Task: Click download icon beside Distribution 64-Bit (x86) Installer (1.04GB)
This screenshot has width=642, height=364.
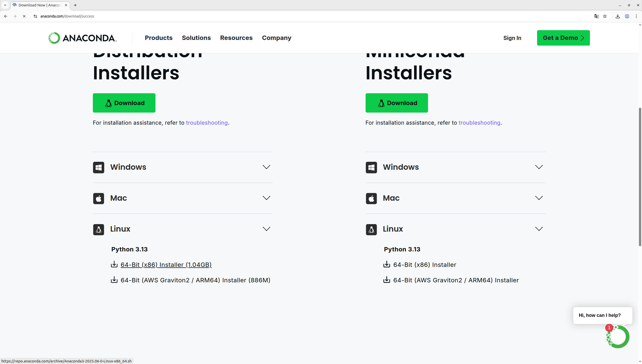Action: coord(114,264)
